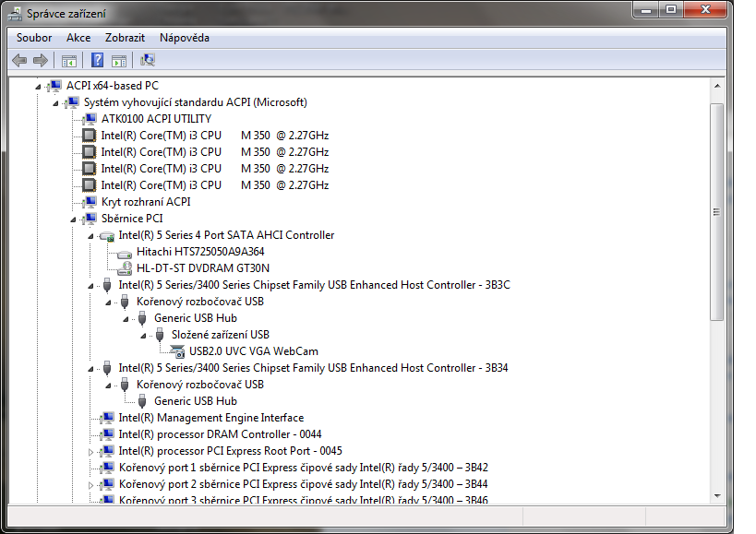756x534 pixels.
Task: Collapse the Složené zařízení USB node
Action: [143, 336]
